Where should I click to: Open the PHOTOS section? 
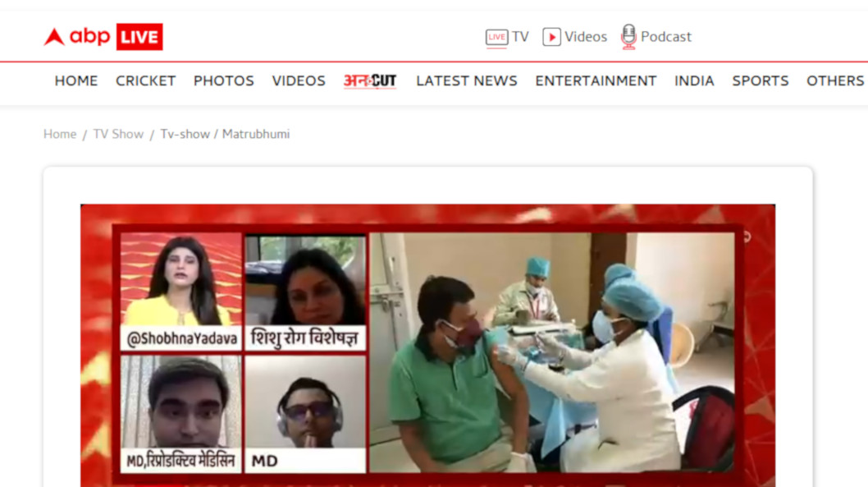224,80
